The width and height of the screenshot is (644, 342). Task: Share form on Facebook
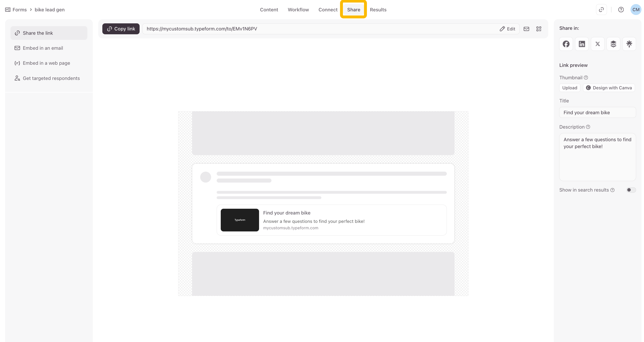[566, 44]
